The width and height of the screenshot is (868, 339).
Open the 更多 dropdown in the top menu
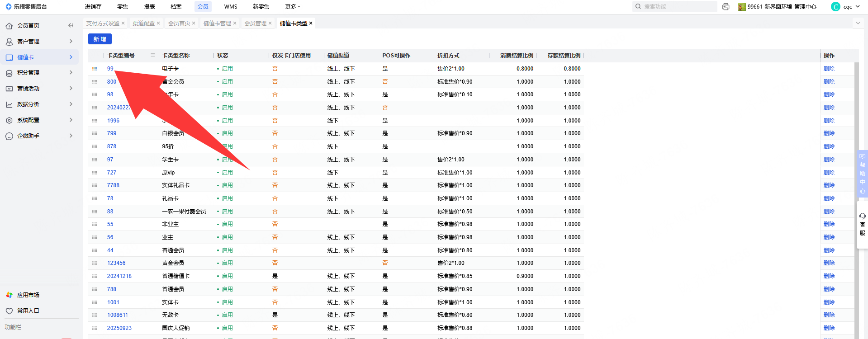293,7
